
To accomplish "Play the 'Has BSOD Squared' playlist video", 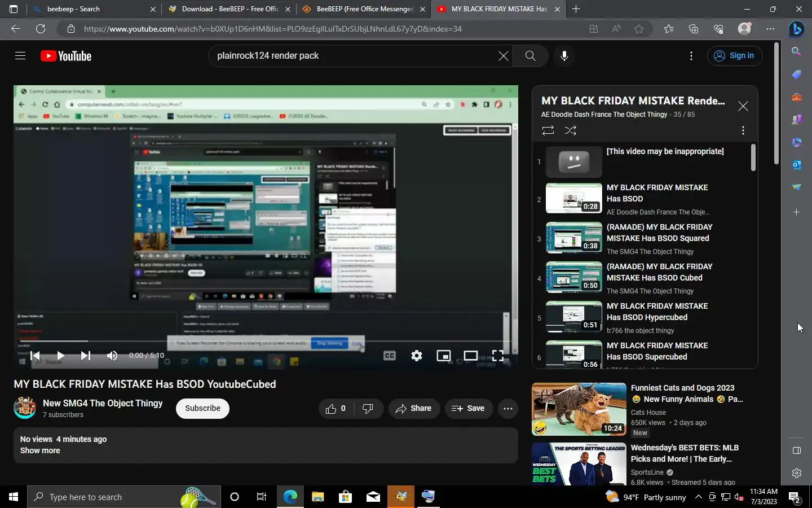I will click(x=645, y=238).
